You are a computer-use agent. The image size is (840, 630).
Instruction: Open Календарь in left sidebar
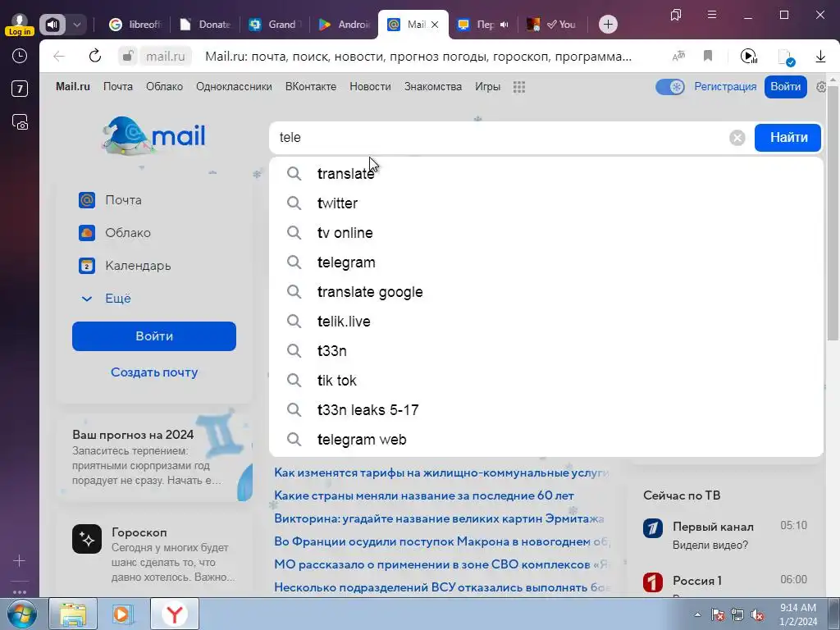pos(125,266)
